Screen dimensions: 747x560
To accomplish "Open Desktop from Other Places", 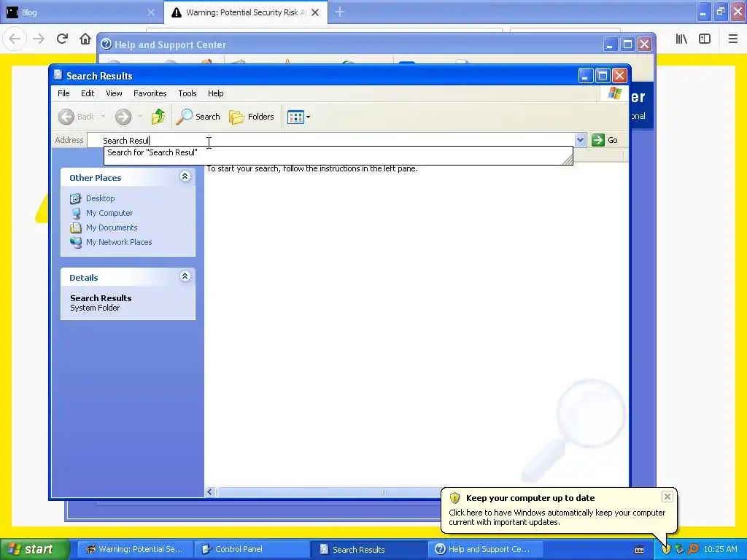I will tap(100, 198).
